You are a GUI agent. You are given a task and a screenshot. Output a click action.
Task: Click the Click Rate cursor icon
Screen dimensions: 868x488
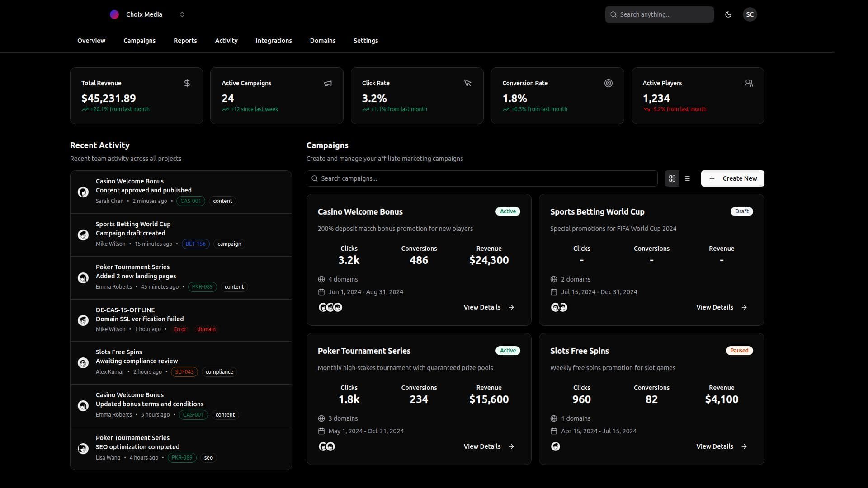(x=468, y=83)
